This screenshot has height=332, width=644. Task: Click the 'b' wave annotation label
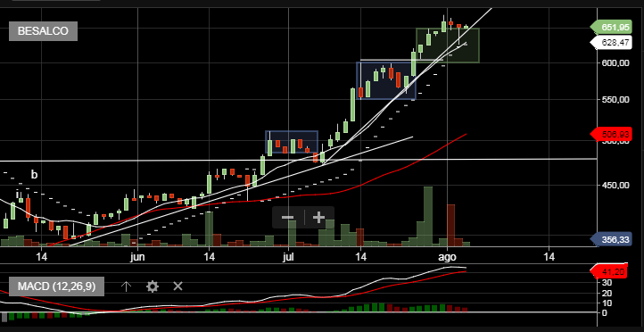coord(35,175)
